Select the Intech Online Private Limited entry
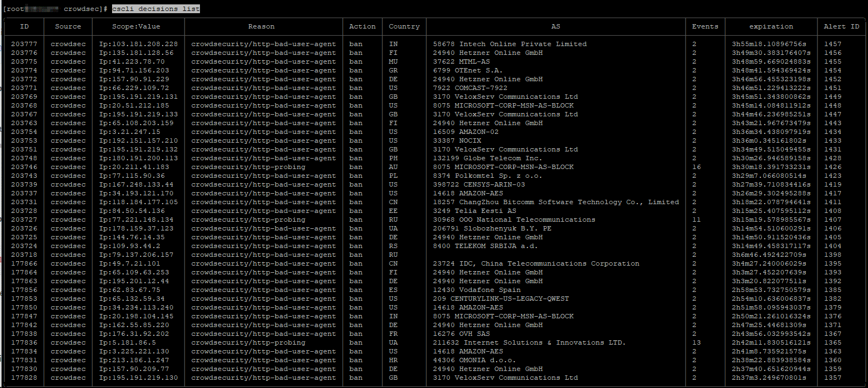The height and width of the screenshot is (388, 868). point(509,44)
